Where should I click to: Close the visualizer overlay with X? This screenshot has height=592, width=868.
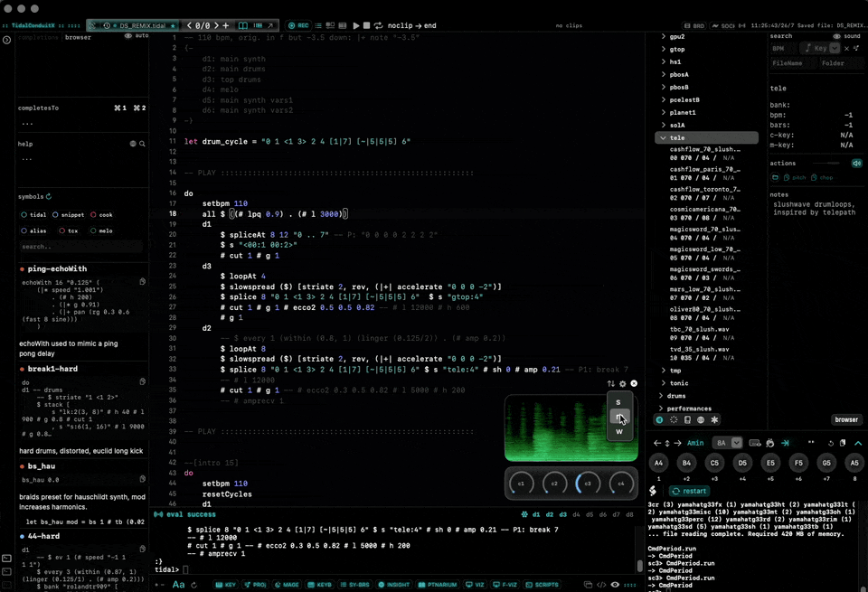click(634, 383)
